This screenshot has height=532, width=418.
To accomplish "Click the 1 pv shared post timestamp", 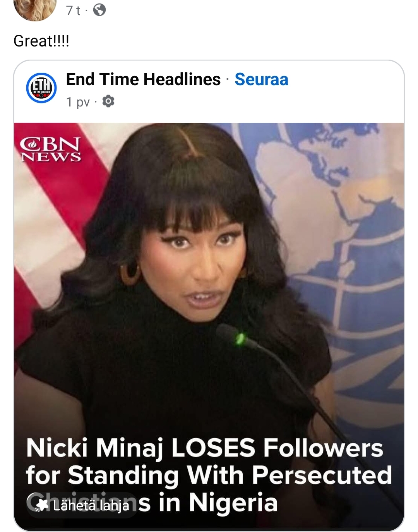I will pos(78,102).
